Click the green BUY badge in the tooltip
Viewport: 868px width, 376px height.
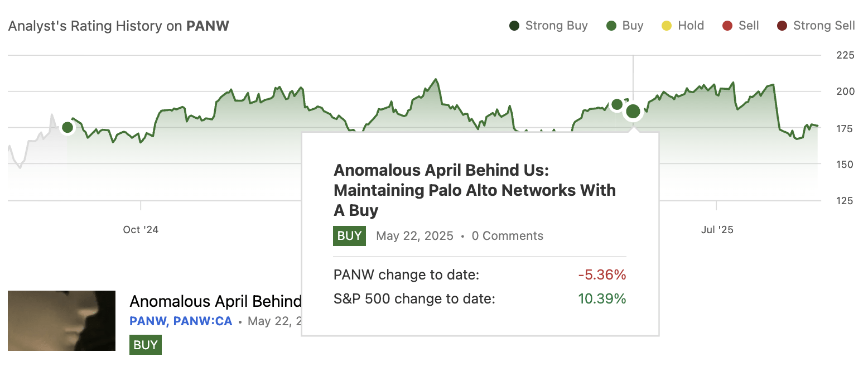pyautogui.click(x=349, y=235)
